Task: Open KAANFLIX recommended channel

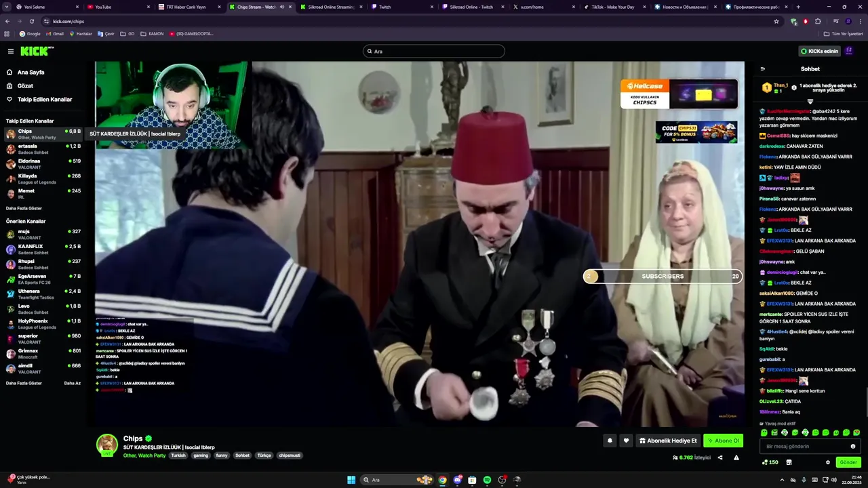Action: tap(43, 249)
